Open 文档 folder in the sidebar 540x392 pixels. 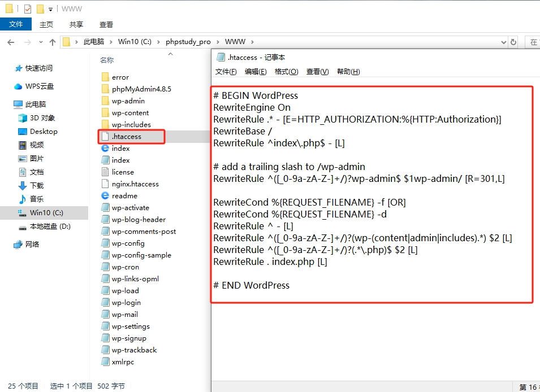pos(31,172)
